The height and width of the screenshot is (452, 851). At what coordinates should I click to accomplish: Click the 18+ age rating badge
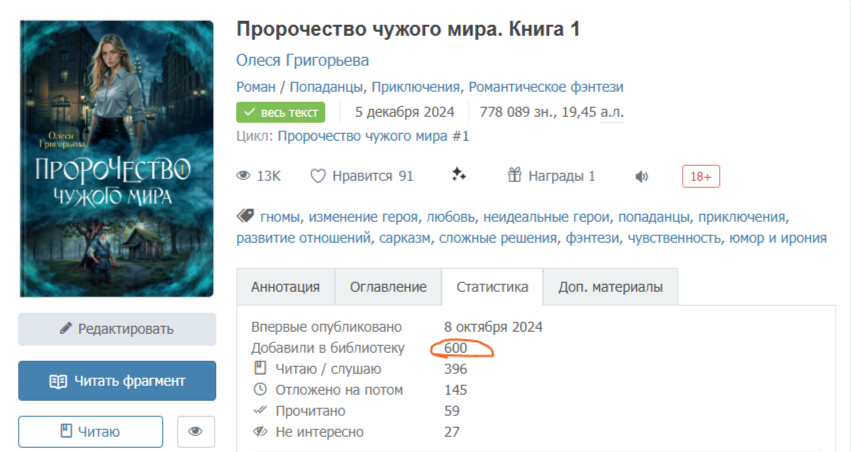[701, 176]
